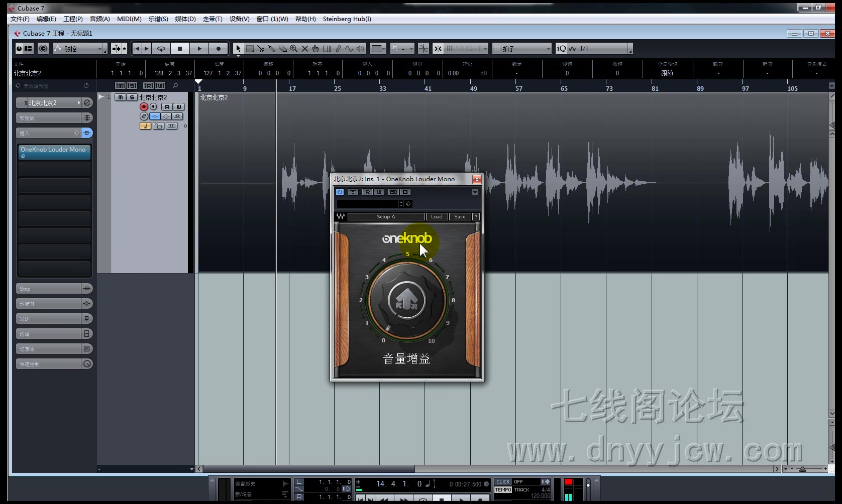Open the 工程(P) menu
Screen dimensions: 842x504
73,19
